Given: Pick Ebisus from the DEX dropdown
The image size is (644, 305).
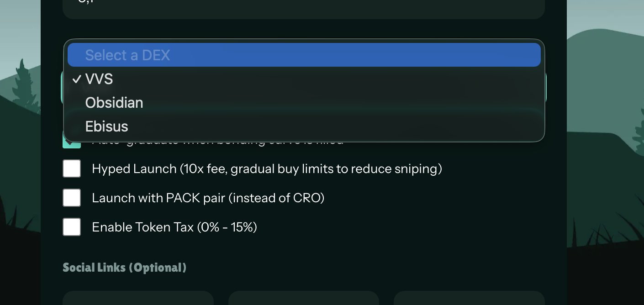Looking at the screenshot, I should tap(106, 126).
